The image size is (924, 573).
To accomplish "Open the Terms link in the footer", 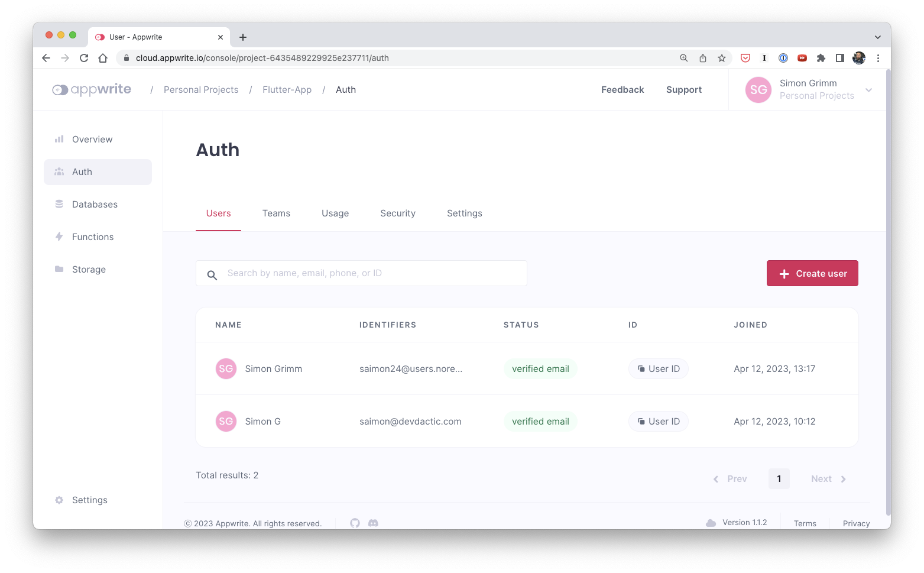I will click(x=805, y=523).
